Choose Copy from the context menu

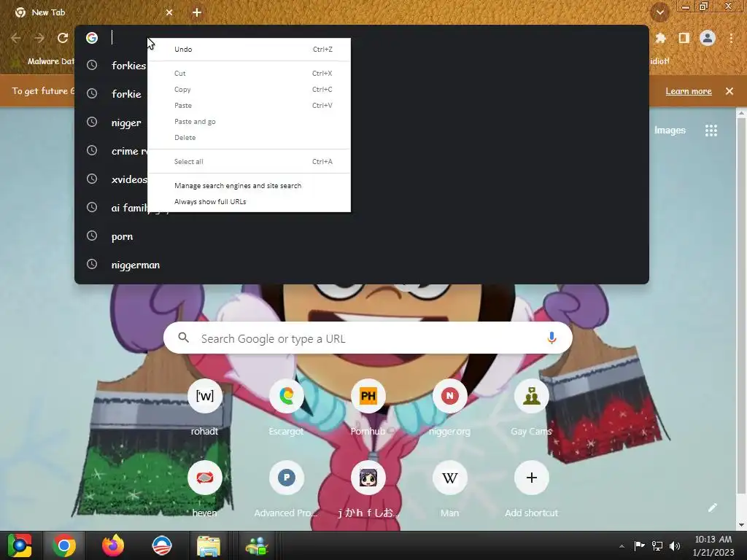pyautogui.click(x=249, y=90)
